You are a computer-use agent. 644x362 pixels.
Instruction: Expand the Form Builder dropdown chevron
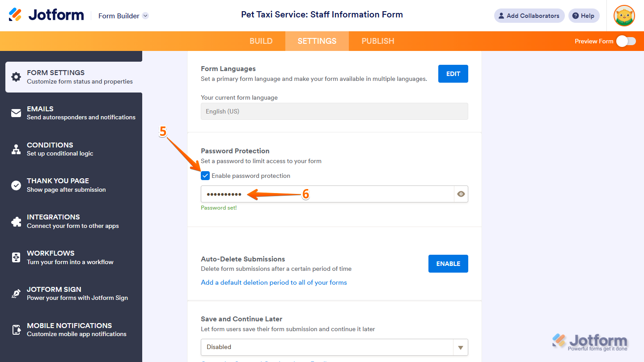(x=145, y=16)
